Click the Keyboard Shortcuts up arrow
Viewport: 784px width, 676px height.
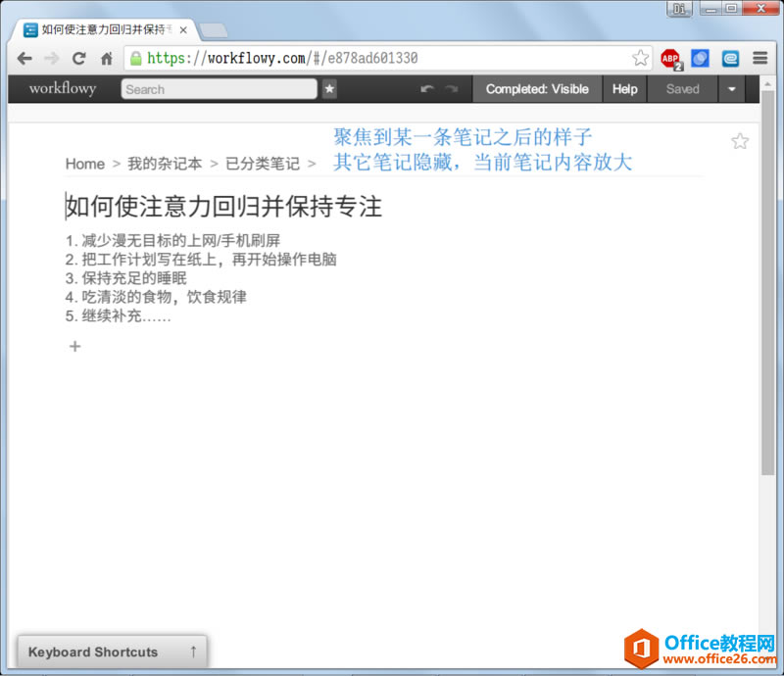point(192,652)
